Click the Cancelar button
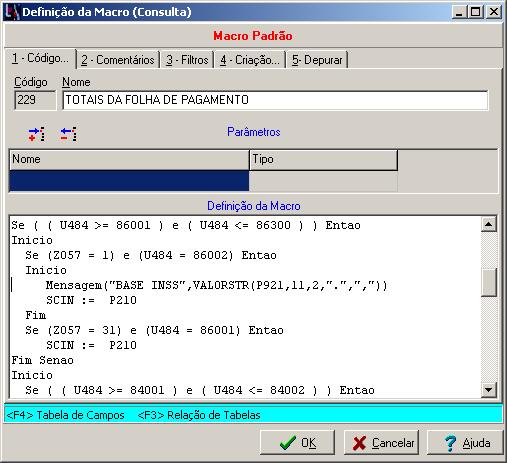The height and width of the screenshot is (463, 507). tap(381, 443)
